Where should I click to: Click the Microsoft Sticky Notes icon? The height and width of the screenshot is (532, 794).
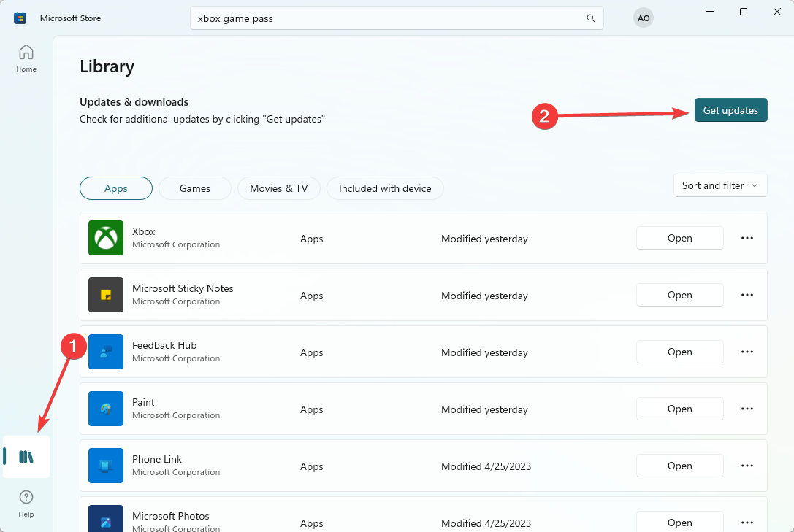(x=106, y=295)
